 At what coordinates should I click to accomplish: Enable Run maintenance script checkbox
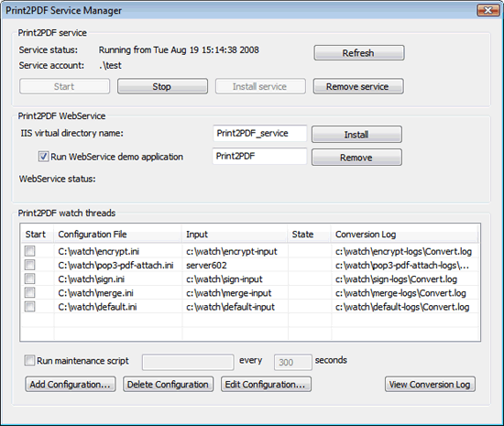point(29,360)
